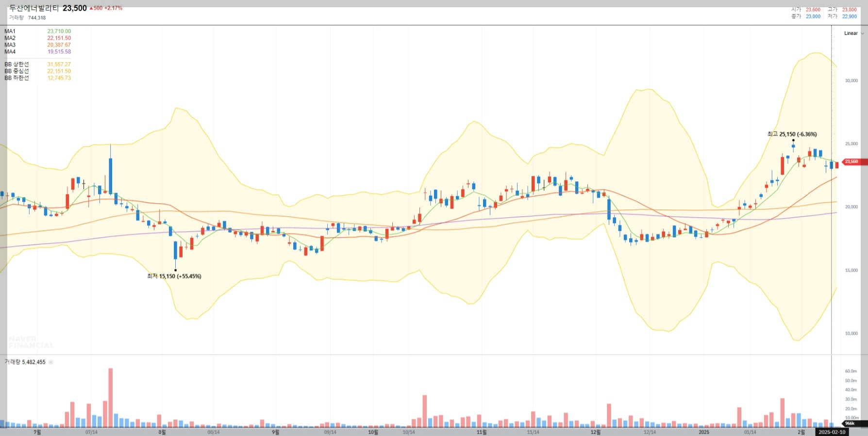Click the current price 23,500 in header

(75, 8)
